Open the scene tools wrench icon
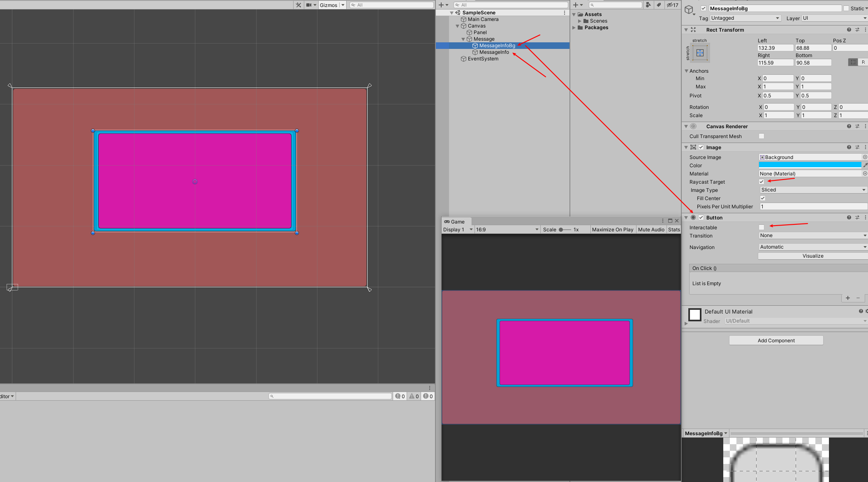Screen dimensions: 868x482 (299, 5)
